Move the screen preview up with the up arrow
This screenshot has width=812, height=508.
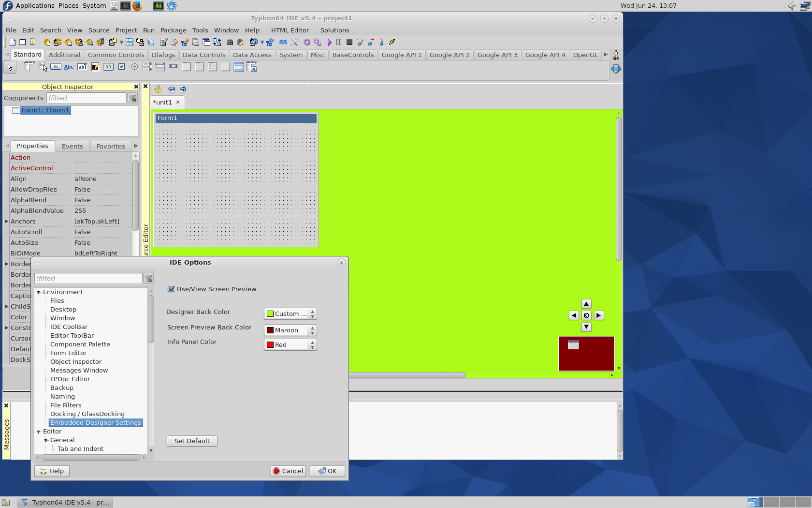(x=586, y=304)
